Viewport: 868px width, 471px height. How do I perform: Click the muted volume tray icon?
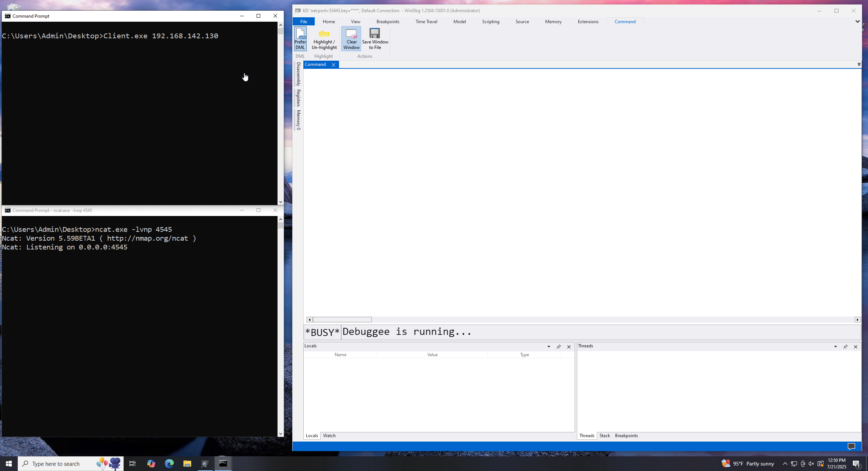(811, 464)
